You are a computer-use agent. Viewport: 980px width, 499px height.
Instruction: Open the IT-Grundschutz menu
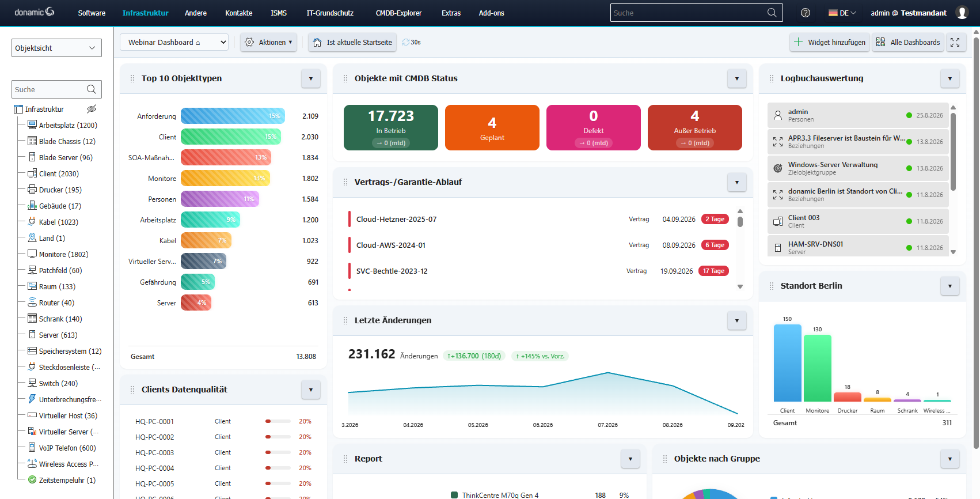point(330,13)
